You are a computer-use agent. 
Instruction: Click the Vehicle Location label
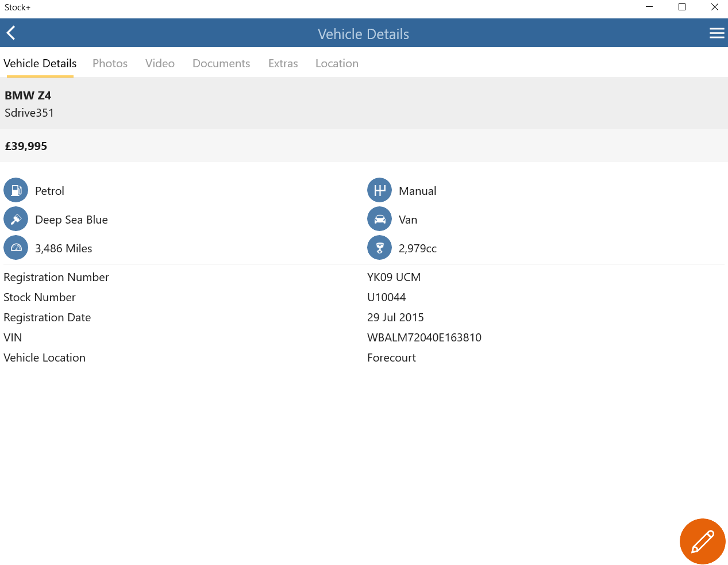pos(45,358)
